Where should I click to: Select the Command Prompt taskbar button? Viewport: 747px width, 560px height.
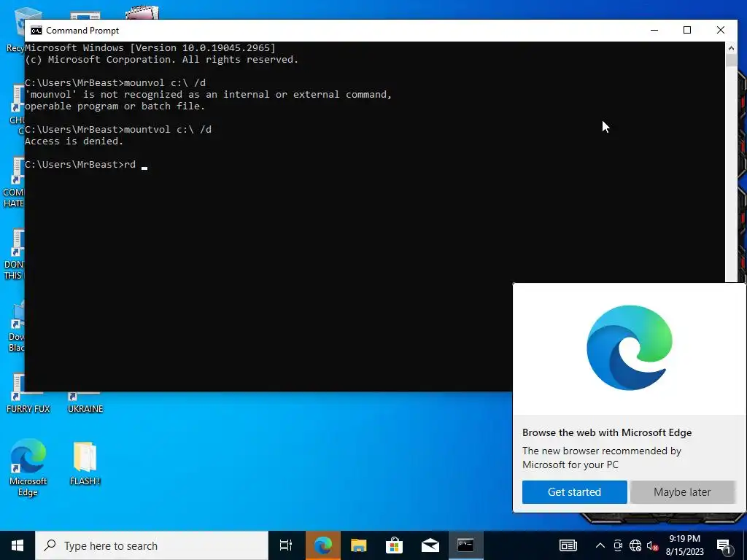point(465,545)
